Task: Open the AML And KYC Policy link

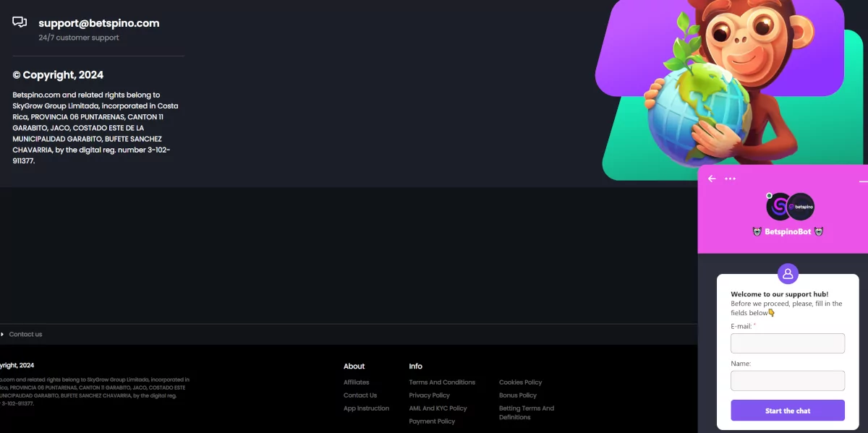Action: click(438, 408)
